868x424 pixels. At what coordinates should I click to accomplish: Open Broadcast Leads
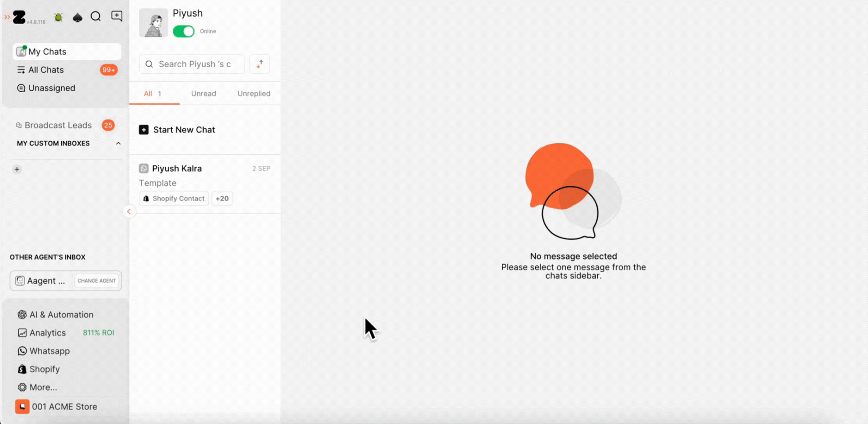point(58,125)
